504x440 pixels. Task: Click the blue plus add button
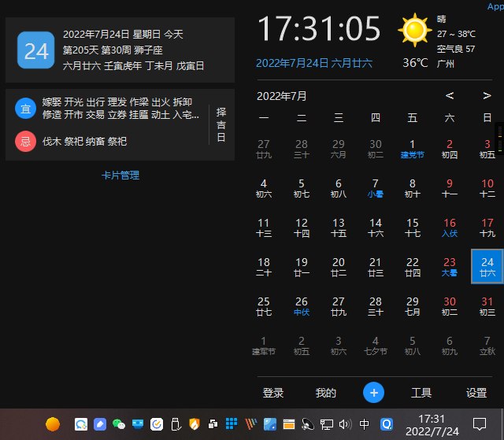click(x=373, y=393)
